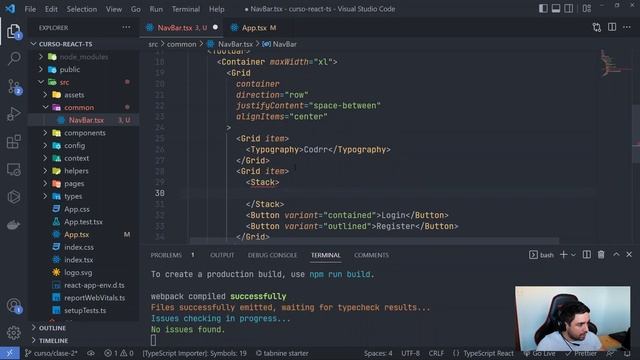Open changes compare icon in editor toolbar
The height and width of the screenshot is (360, 640).
pyautogui.click(x=597, y=27)
